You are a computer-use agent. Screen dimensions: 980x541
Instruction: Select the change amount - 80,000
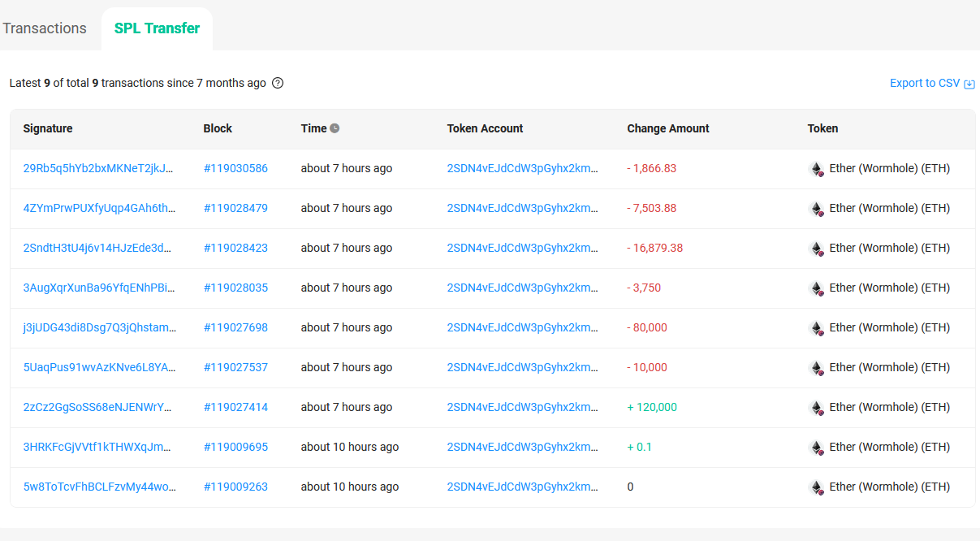[x=647, y=327]
